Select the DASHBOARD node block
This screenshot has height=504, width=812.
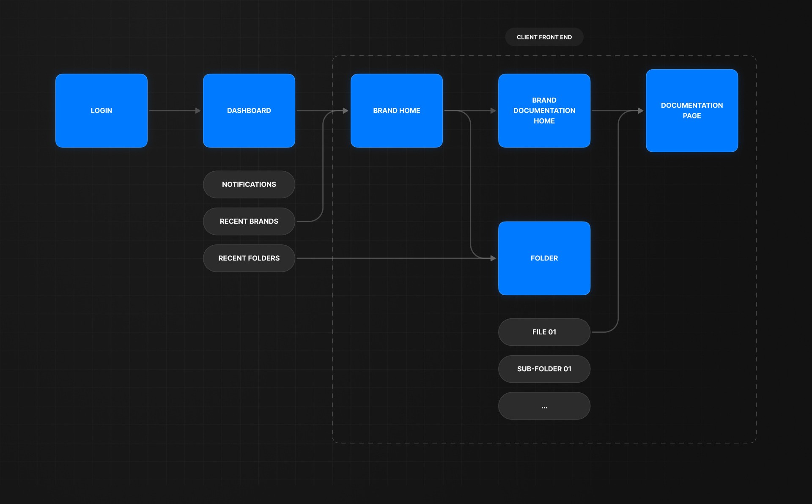(x=249, y=110)
